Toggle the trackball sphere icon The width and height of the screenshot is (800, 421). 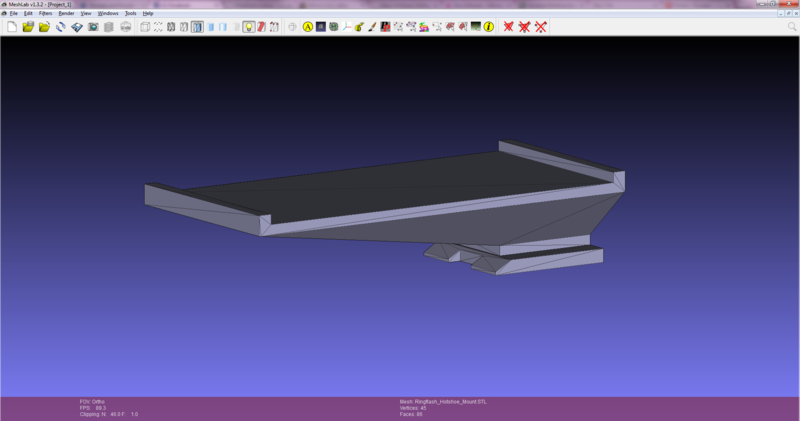(x=292, y=27)
